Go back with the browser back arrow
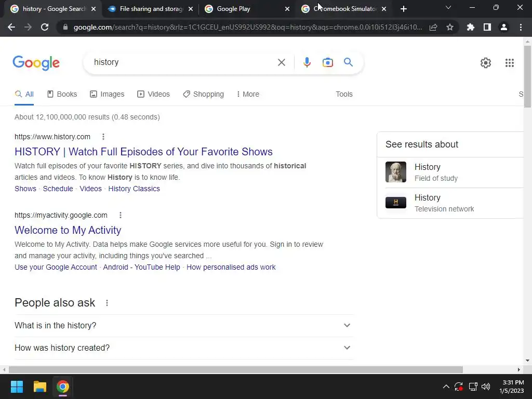Screen dimensions: 532x399 [11, 27]
